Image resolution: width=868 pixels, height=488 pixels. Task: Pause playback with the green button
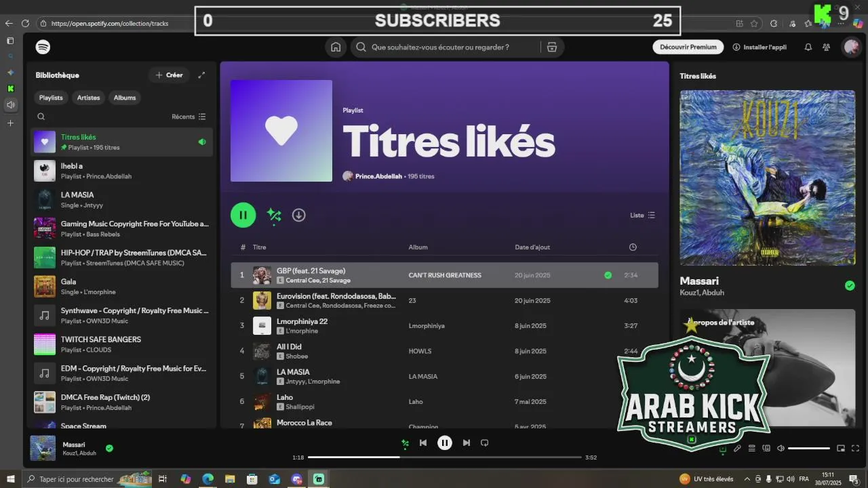point(243,215)
